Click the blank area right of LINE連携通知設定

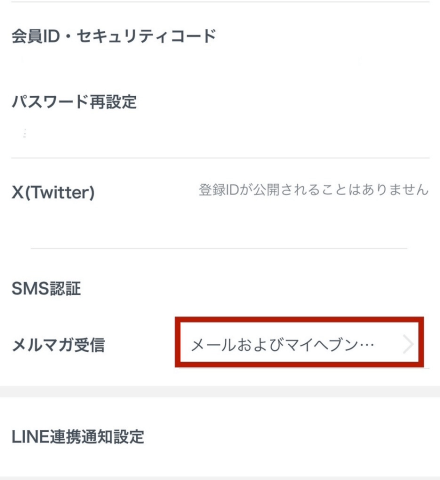coord(287,437)
